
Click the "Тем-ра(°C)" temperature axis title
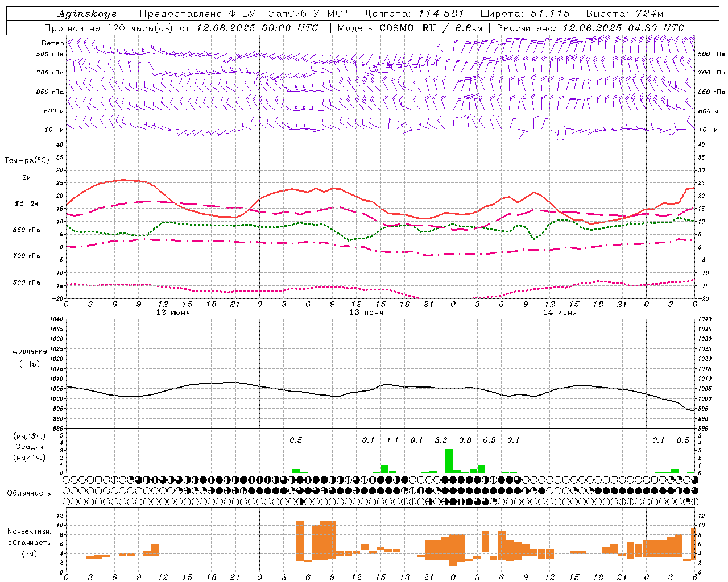click(27, 161)
